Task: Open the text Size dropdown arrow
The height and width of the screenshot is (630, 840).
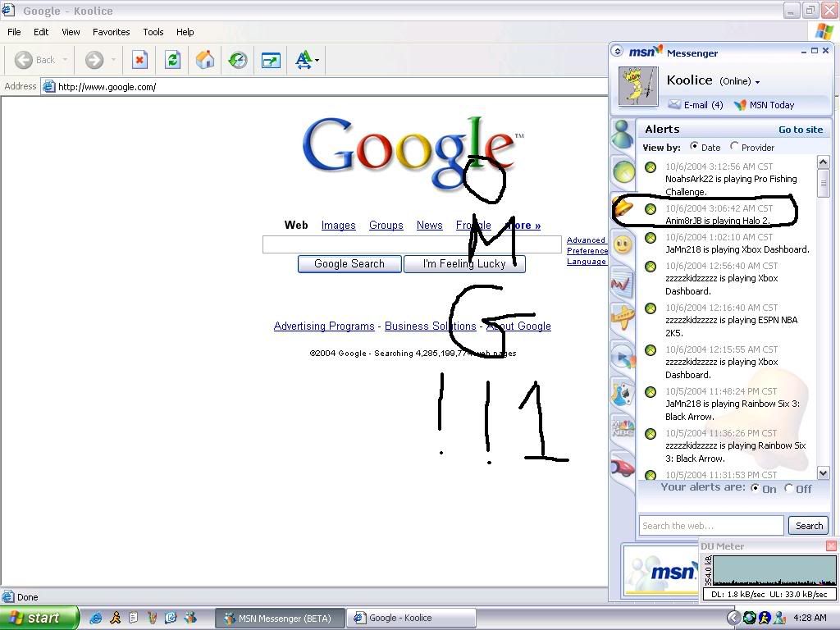Action: click(x=317, y=60)
